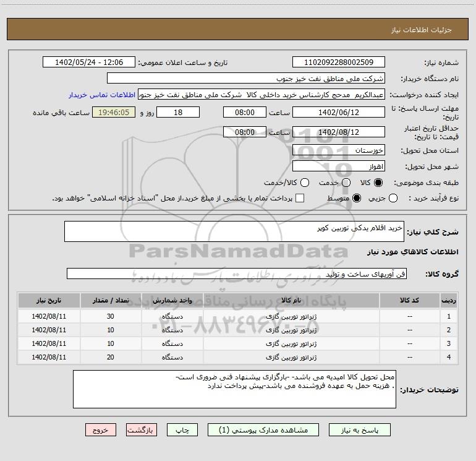Select the خدمت radio button
The image size is (476, 461).
click(346, 183)
